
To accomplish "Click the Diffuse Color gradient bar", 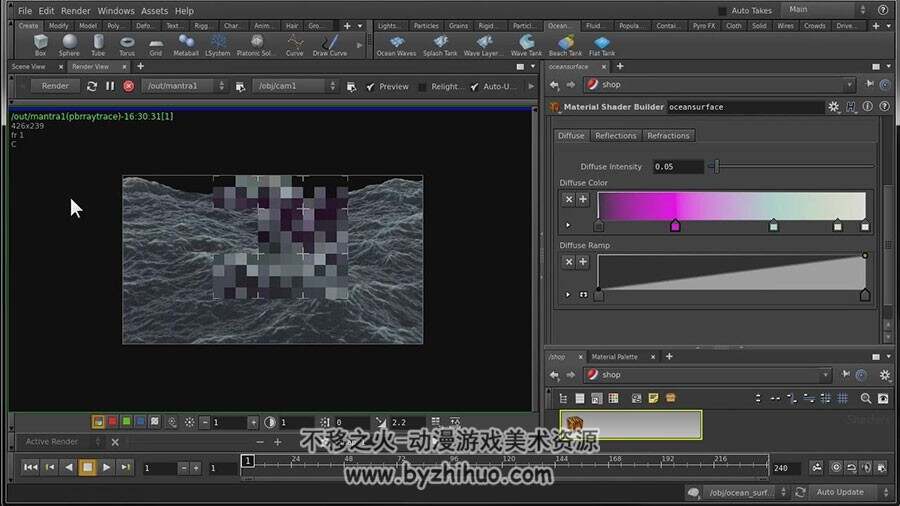I will pos(731,206).
